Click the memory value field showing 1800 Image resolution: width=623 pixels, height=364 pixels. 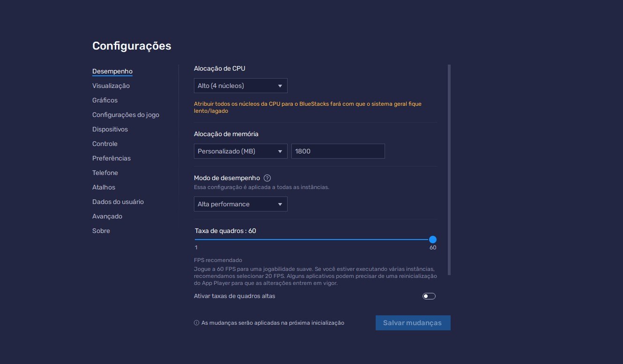click(x=338, y=151)
